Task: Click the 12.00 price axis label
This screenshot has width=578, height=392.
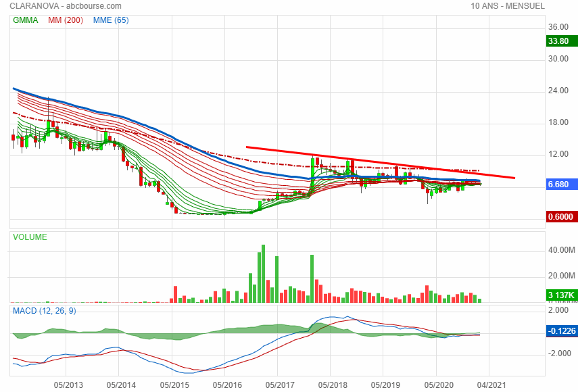Action: tap(558, 153)
